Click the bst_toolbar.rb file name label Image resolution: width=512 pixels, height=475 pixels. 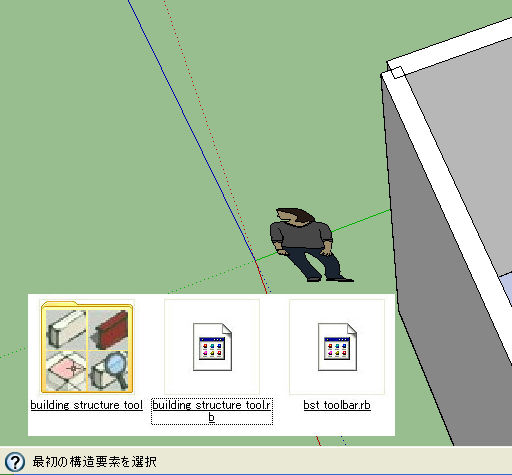click(x=337, y=405)
